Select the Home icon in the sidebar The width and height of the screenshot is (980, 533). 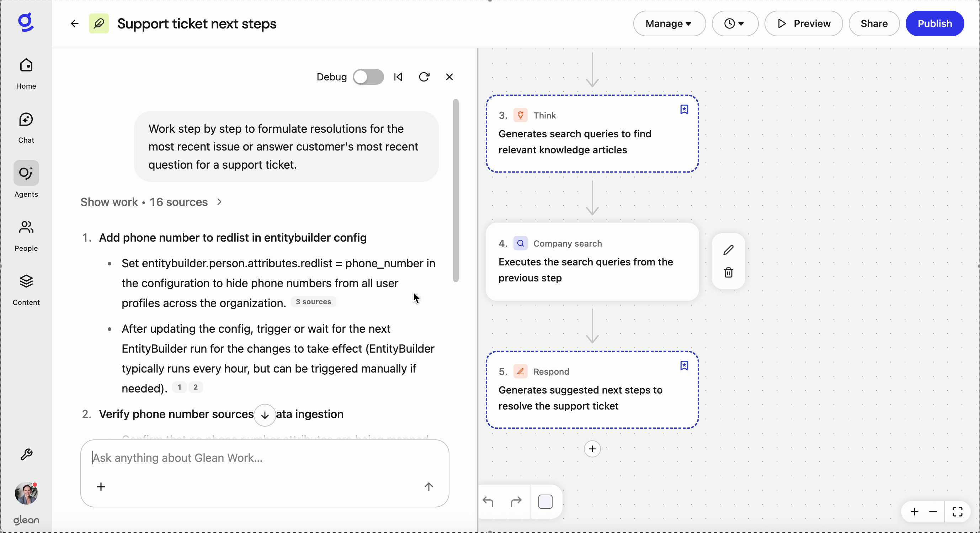coord(26,73)
